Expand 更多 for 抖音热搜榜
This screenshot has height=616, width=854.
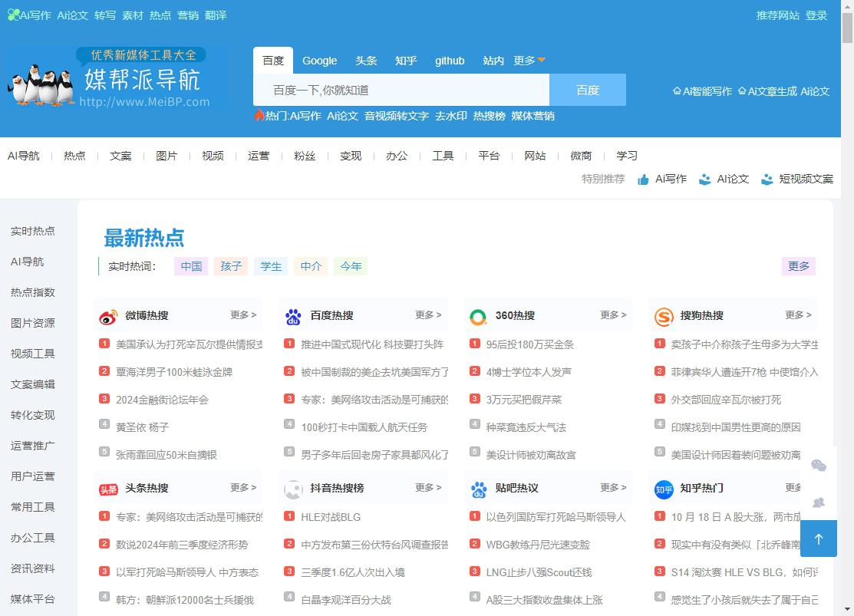428,487
